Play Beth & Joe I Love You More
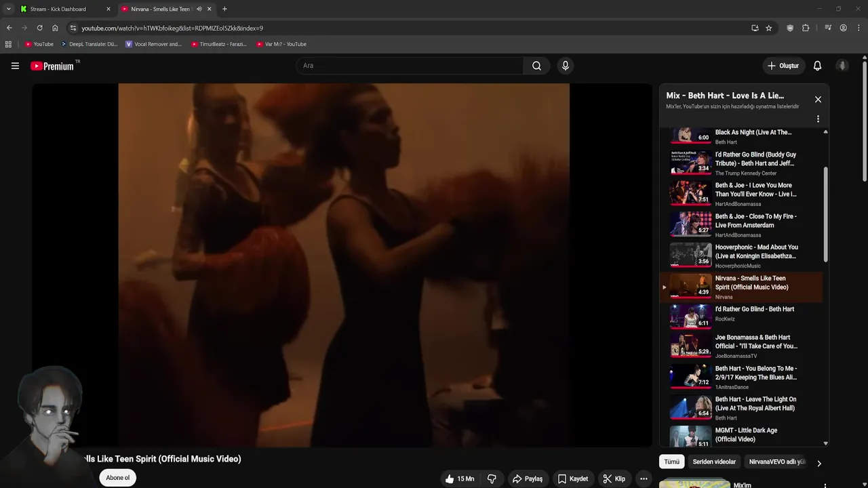The width and height of the screenshot is (868, 488). click(x=741, y=193)
